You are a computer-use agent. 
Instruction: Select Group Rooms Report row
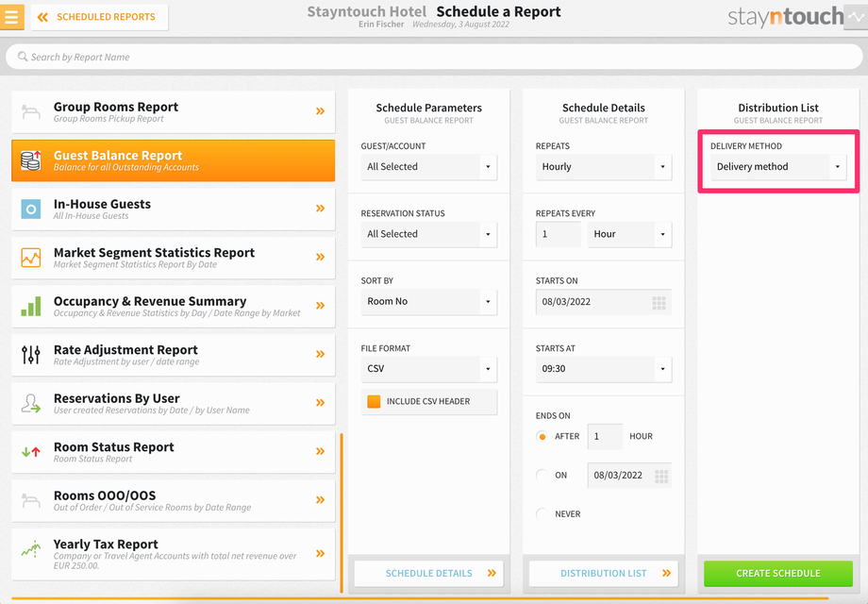click(174, 111)
